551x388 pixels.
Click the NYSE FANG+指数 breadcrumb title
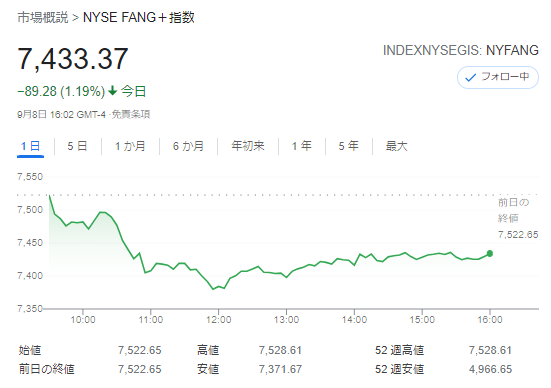138,17
